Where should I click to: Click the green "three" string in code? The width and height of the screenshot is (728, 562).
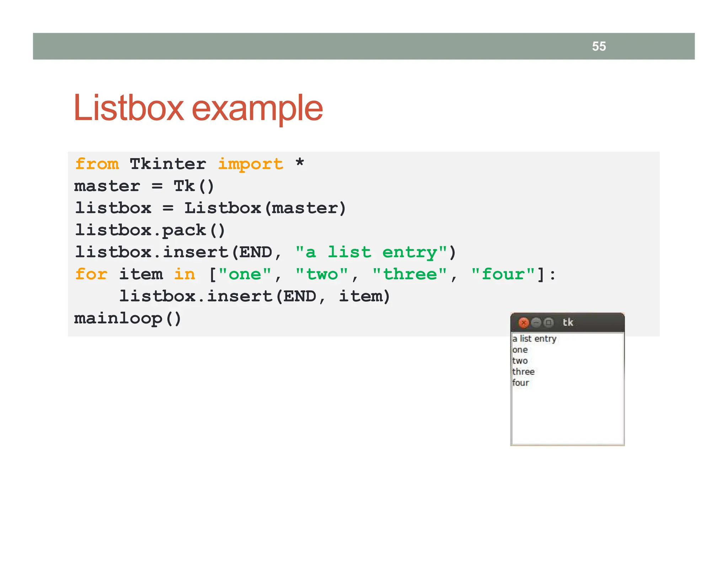[x=409, y=274]
